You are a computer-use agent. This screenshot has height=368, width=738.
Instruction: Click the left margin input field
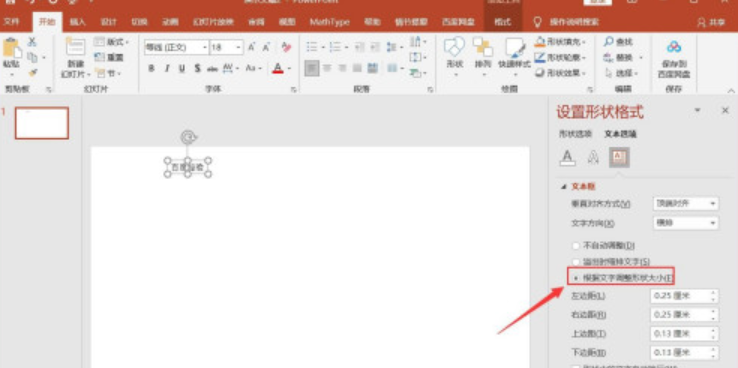coord(685,296)
